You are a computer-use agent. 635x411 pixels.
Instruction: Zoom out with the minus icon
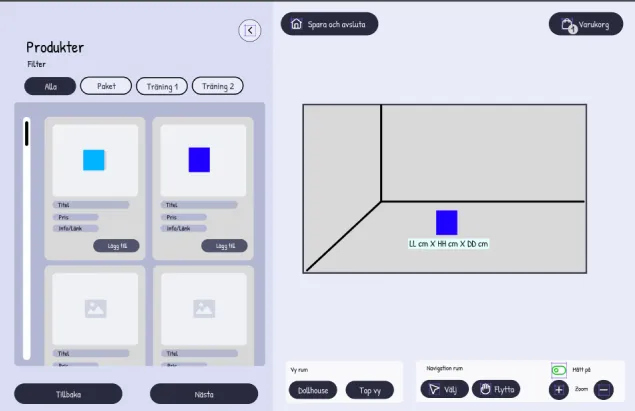603,390
